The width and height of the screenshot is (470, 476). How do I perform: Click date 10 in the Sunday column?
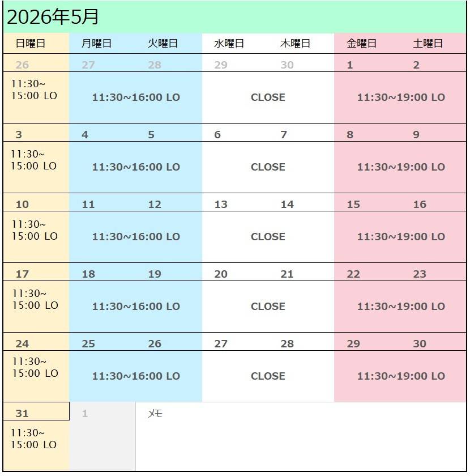pos(22,205)
